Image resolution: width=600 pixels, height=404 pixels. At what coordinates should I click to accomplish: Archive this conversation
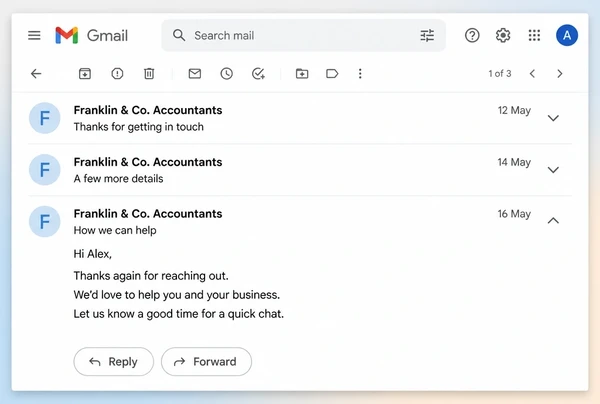[85, 73]
